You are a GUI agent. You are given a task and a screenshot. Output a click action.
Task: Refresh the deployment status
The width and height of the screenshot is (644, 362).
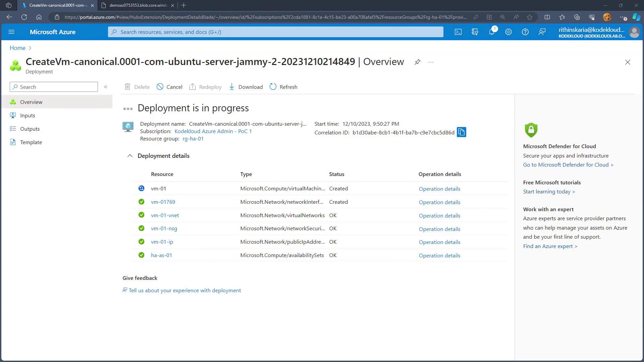[x=283, y=87]
